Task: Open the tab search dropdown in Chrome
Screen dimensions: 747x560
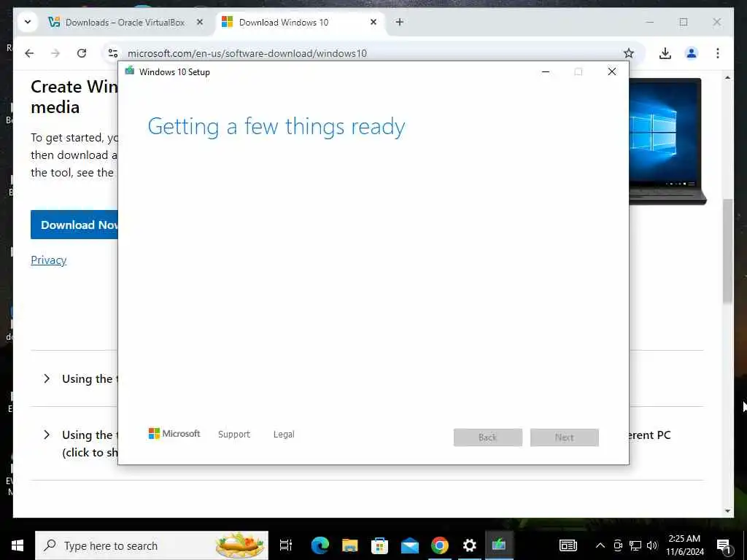Action: 28,22
